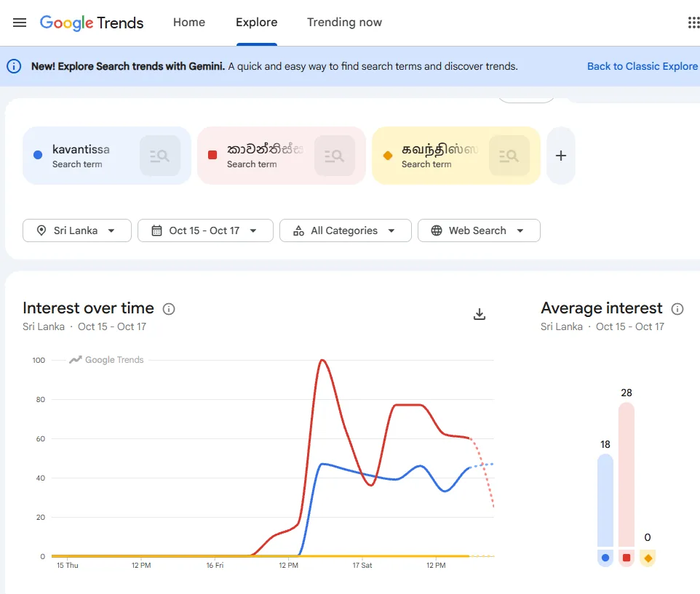Click the red square of Sinhala term
This screenshot has height=594, width=700.
212,155
